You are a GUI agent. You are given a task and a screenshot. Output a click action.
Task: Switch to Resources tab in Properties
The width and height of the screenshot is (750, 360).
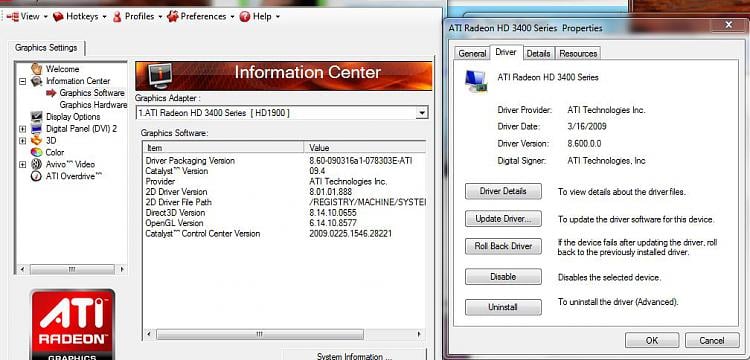point(578,54)
